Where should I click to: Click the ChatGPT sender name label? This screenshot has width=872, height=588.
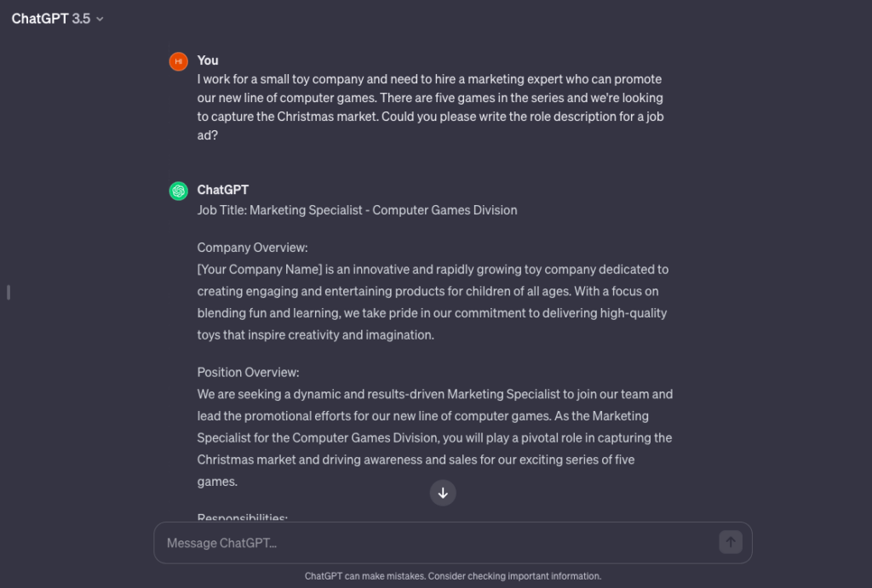(x=222, y=190)
